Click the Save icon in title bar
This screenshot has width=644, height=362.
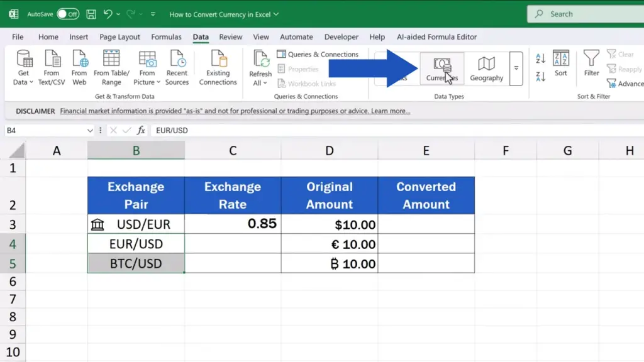tap(91, 14)
